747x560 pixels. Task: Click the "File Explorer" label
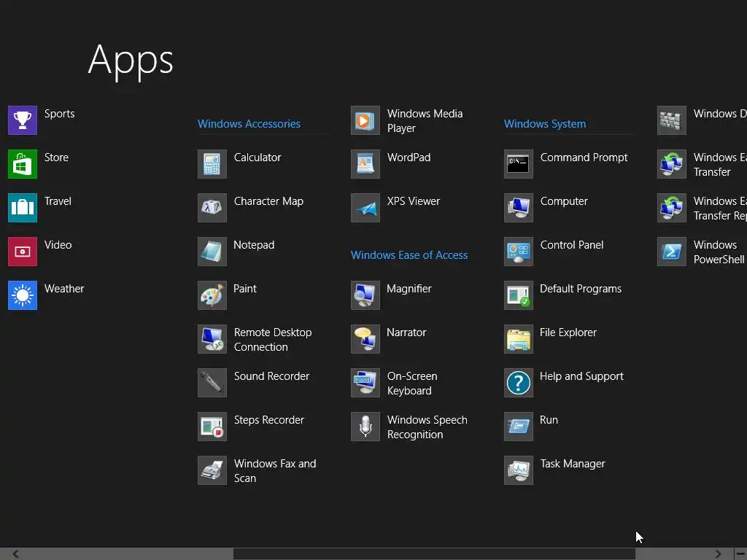point(568,332)
